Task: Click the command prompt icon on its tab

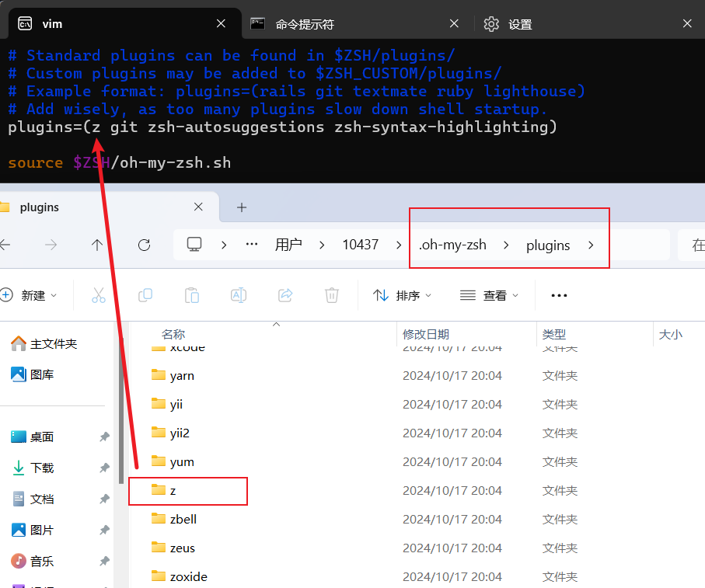Action: pyautogui.click(x=257, y=23)
